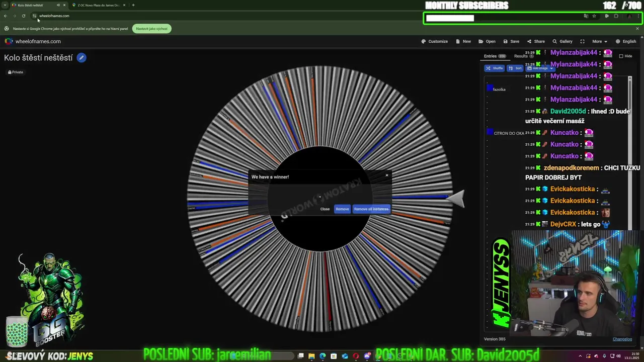Close the Z OC Novo Plaza tab
Image resolution: width=644 pixels, height=362 pixels.
(x=124, y=5)
